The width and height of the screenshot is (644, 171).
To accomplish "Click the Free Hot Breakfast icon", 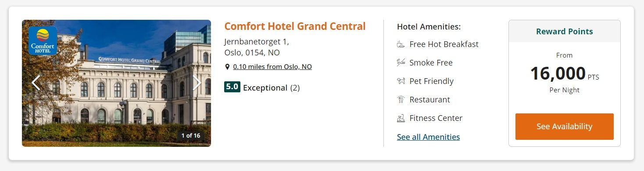I will (x=401, y=44).
